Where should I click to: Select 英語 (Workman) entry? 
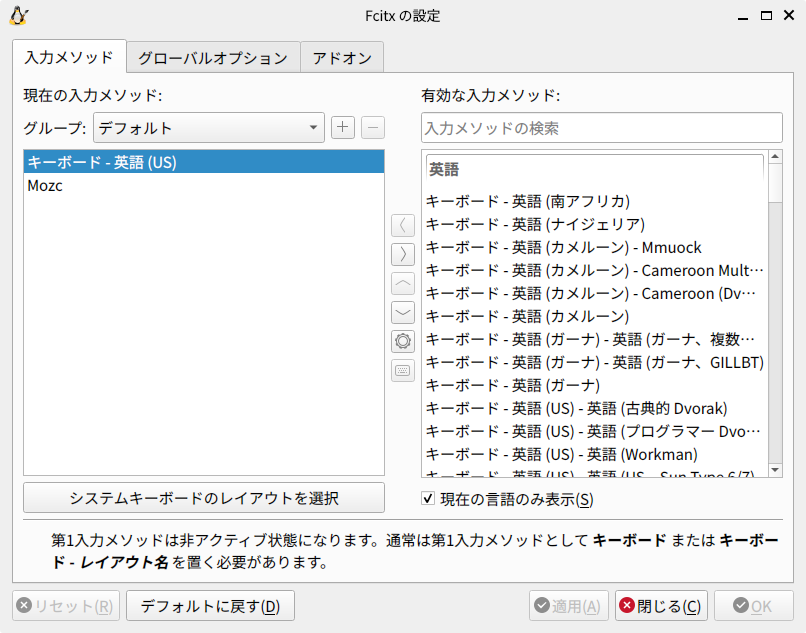click(x=595, y=455)
